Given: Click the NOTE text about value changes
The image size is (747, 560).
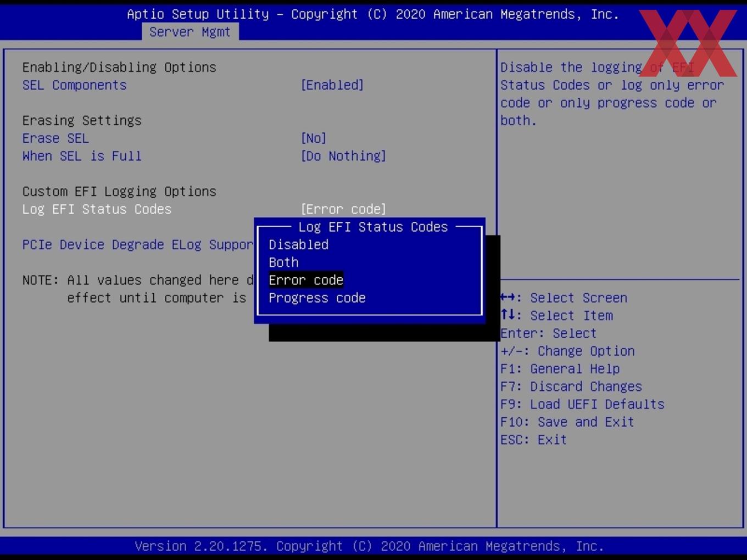Looking at the screenshot, I should pos(138,289).
